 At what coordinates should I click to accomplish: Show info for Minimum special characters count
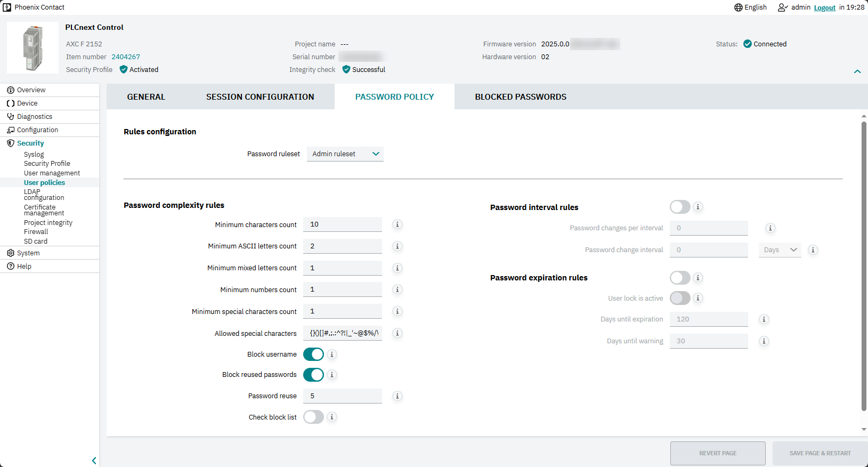click(398, 311)
